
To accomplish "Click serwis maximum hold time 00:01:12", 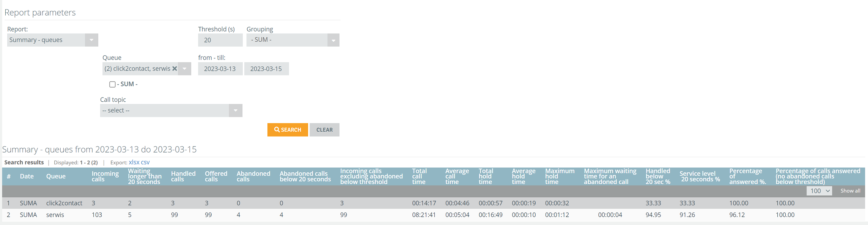I will [x=557, y=215].
